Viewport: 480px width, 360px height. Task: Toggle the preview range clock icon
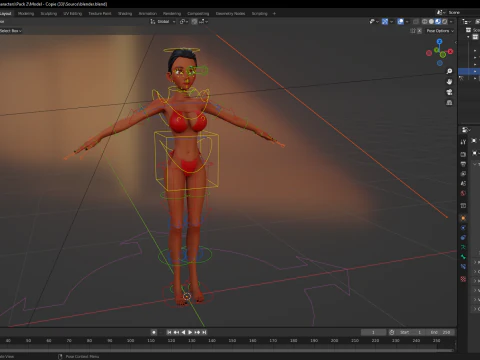[x=392, y=332]
